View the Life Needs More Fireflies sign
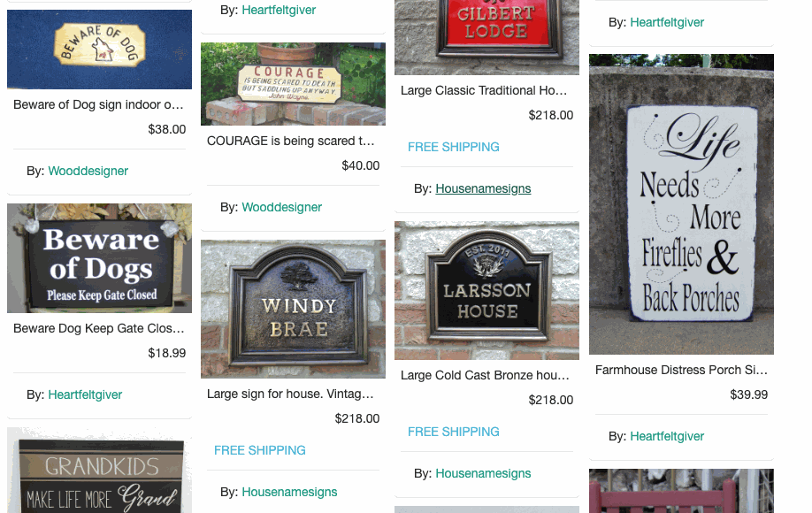 pos(681,204)
